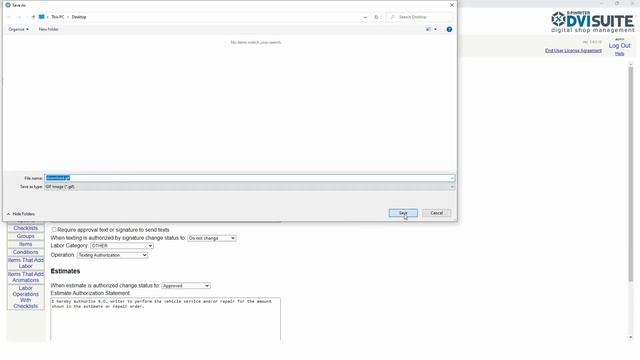The width and height of the screenshot is (640, 360).
Task: Open Groups in the sidebar
Action: click(25, 236)
